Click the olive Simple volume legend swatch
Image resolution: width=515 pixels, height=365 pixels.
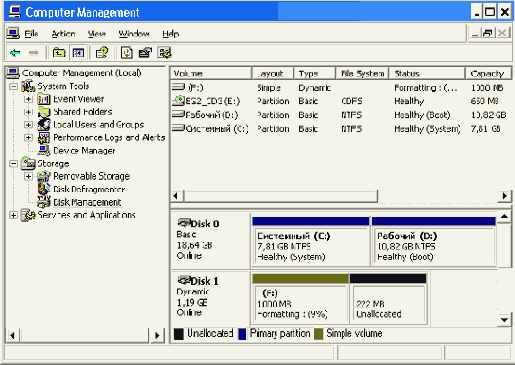[319, 334]
